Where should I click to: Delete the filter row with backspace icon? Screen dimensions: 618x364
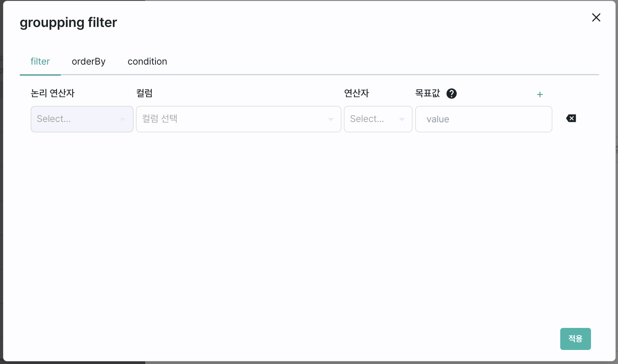coord(571,119)
